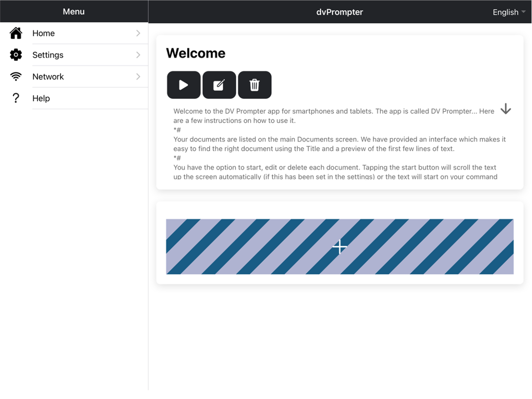Click the Settings gear icon
Viewport: 532px width, 399px height.
pyautogui.click(x=16, y=55)
